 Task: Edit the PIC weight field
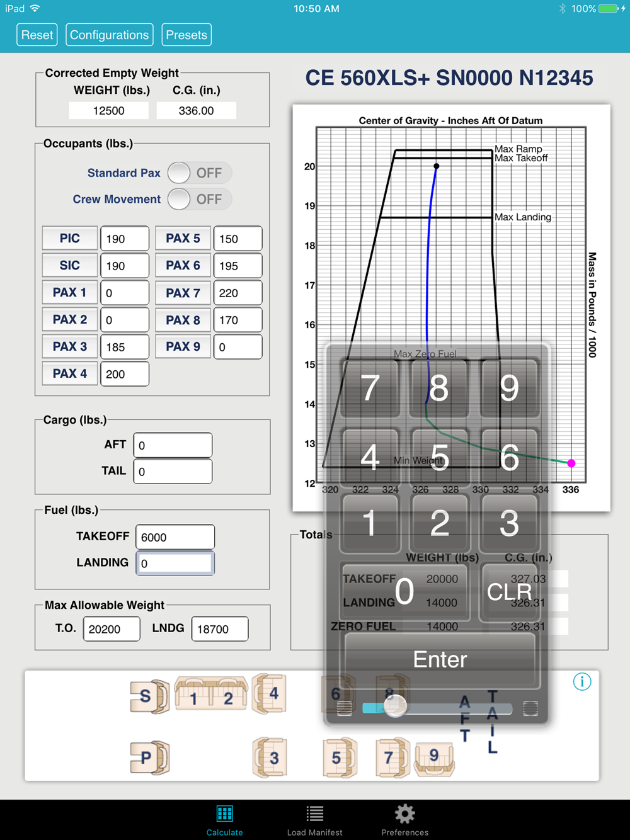[125, 239]
